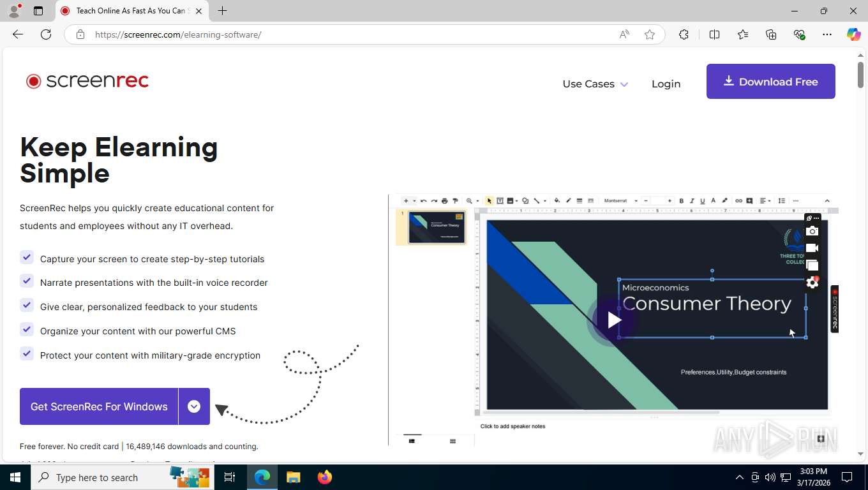Open File Explorer from the taskbar

(x=293, y=477)
